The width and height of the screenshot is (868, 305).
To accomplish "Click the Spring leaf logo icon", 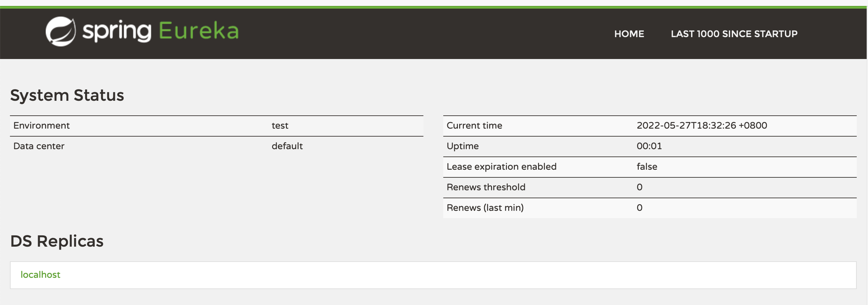I will click(x=61, y=31).
